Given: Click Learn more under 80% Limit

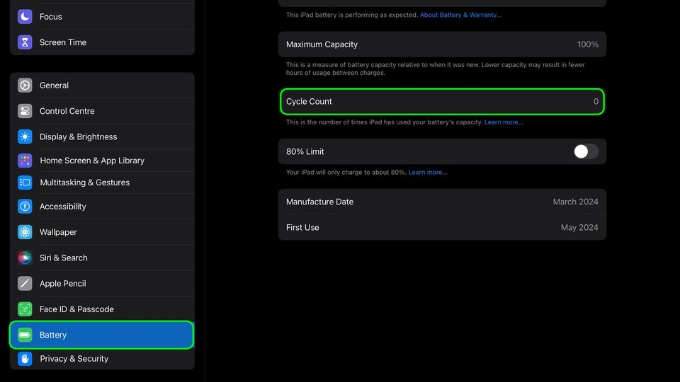Looking at the screenshot, I should click(x=427, y=172).
